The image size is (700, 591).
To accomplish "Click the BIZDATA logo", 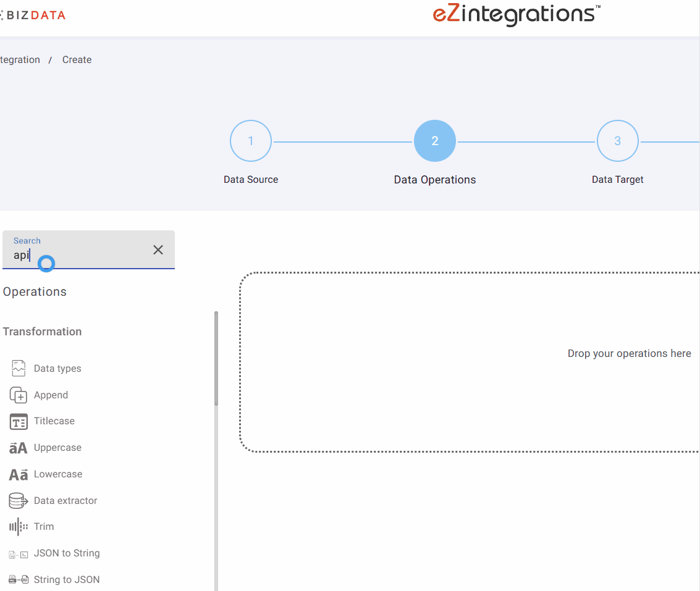I will (34, 15).
